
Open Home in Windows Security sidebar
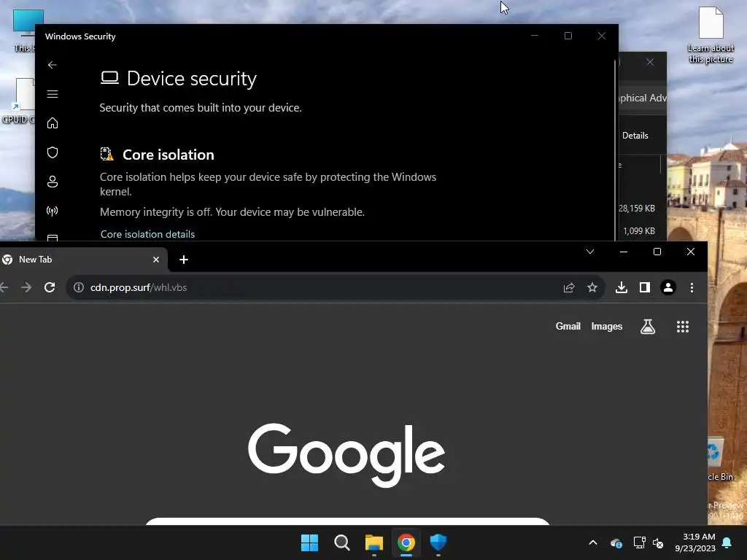[x=53, y=123]
